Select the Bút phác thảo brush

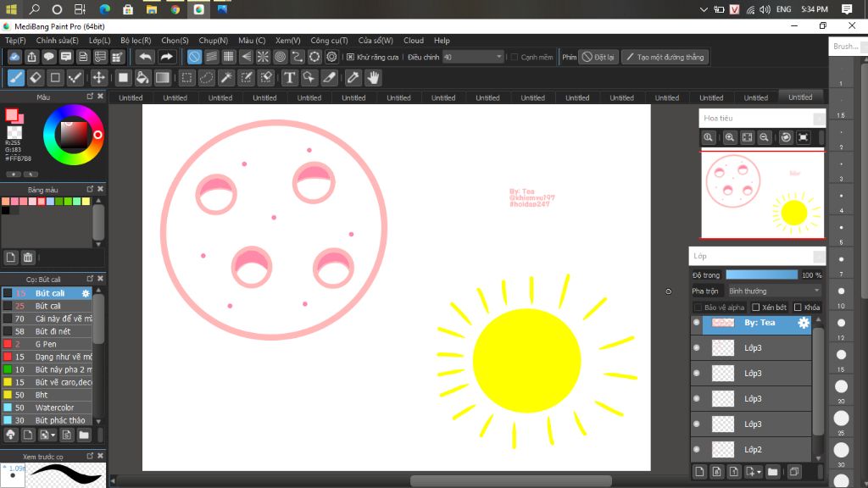(47, 420)
